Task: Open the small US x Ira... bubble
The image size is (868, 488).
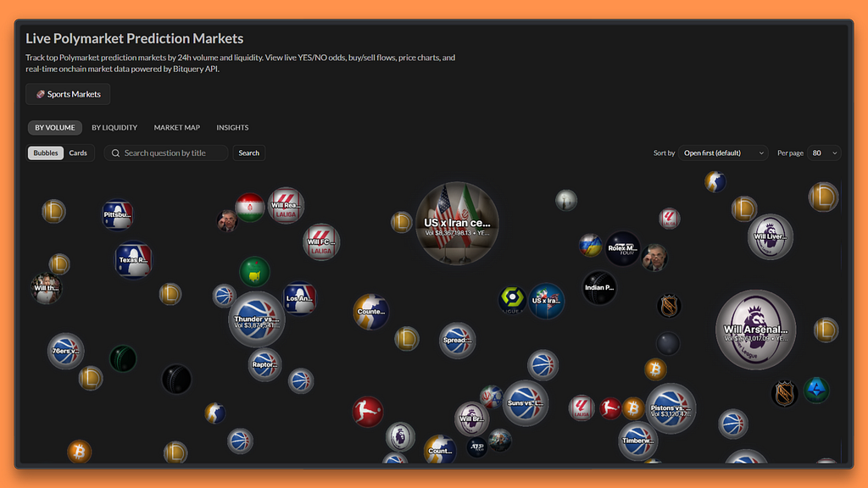Action: point(547,301)
